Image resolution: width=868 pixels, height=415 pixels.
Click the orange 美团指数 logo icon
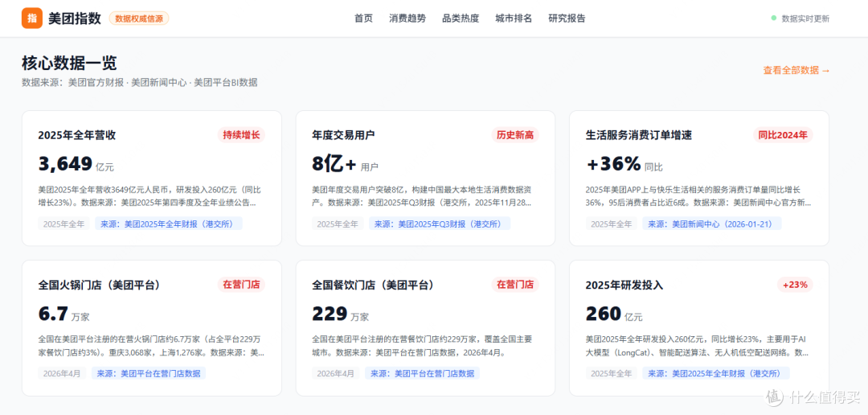click(x=32, y=18)
